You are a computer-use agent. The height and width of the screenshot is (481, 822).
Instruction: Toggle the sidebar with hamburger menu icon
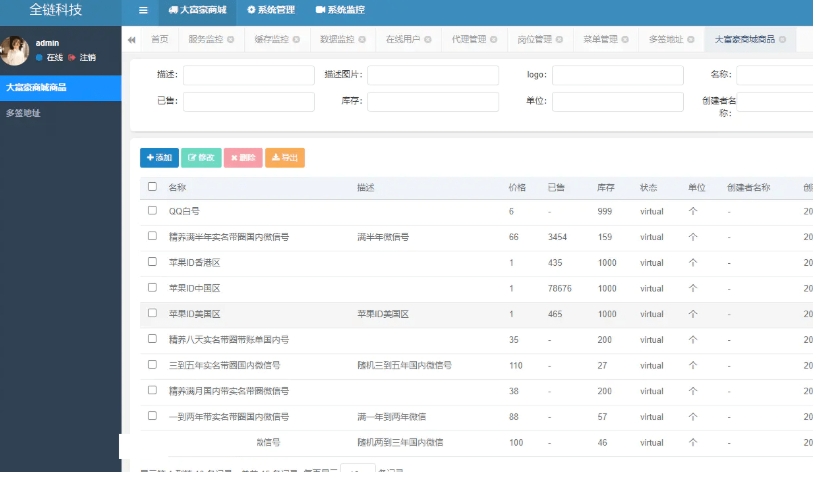143,10
